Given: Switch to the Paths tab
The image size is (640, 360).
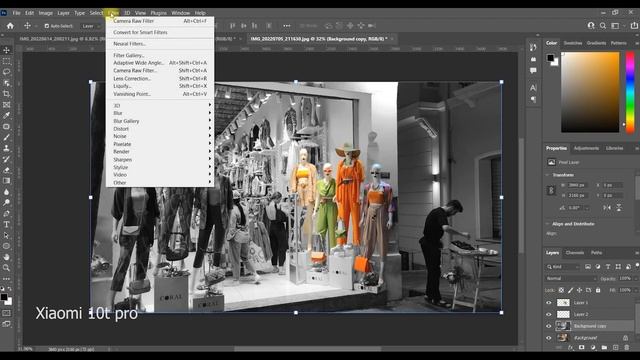Looking at the screenshot, I should pyautogui.click(x=596, y=253).
